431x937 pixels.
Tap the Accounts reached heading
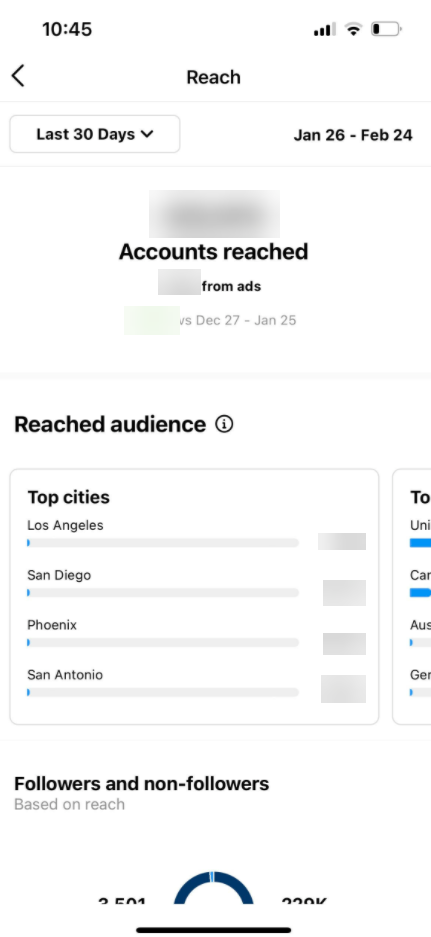pyautogui.click(x=213, y=252)
